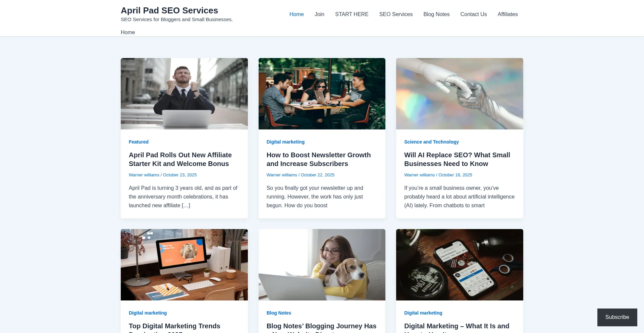644x333 pixels.
Task: Read April Pad Rolls Out New Affiliate article
Action: click(180, 159)
